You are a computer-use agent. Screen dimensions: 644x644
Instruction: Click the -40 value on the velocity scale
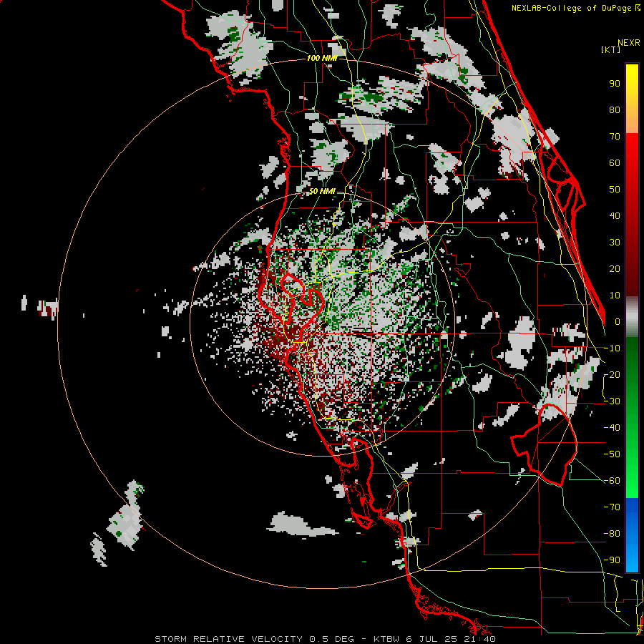point(612,428)
